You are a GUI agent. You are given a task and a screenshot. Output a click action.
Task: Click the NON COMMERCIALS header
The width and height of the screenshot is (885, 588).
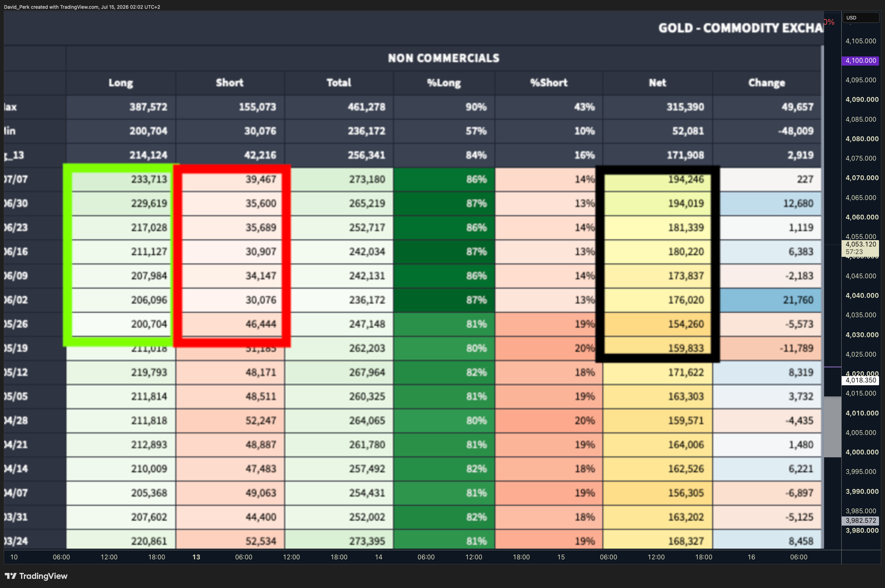tap(444, 58)
